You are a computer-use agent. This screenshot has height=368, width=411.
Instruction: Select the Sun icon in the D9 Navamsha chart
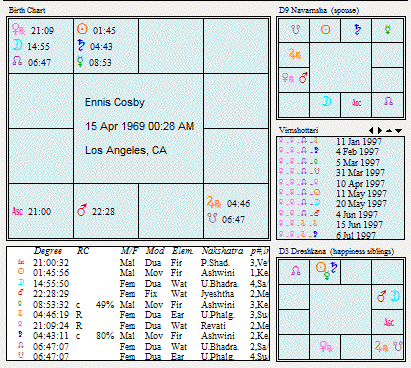pos(326,30)
